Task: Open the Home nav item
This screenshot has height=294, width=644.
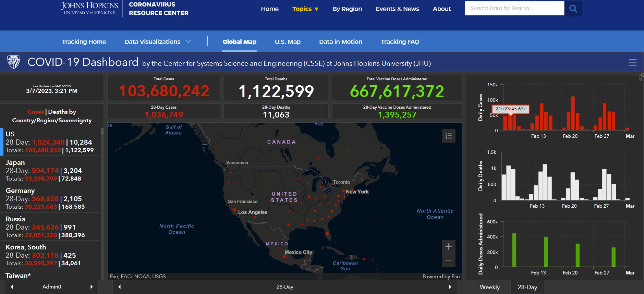Action: [270, 9]
